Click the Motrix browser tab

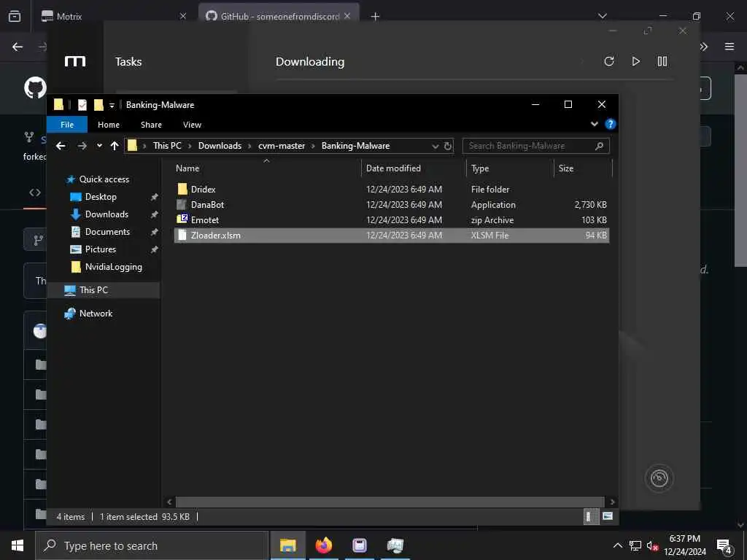pos(112,16)
